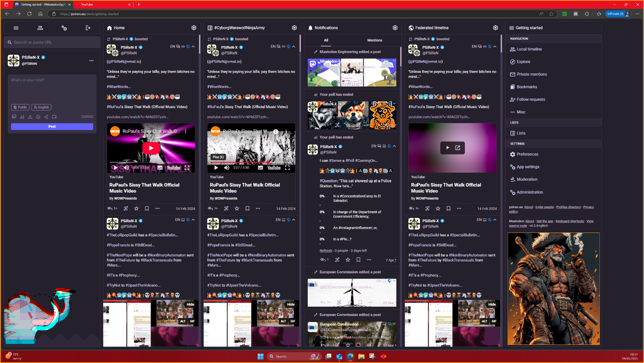This screenshot has width=644, height=363.
Task: Click the blue Post button
Action: pos(52,127)
